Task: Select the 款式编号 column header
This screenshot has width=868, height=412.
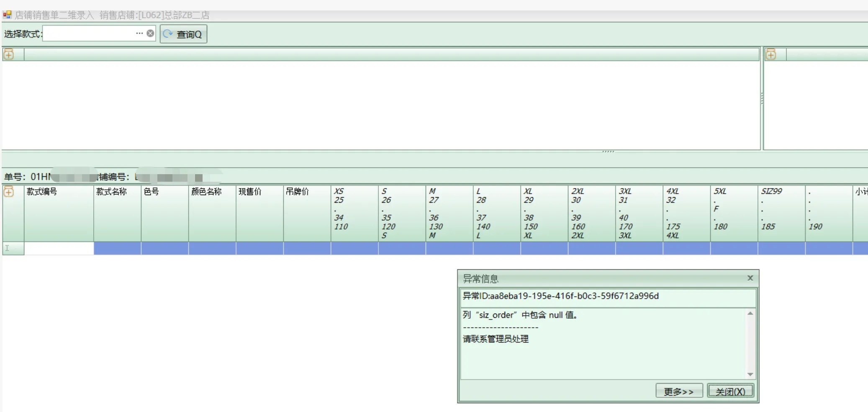Action: point(59,213)
